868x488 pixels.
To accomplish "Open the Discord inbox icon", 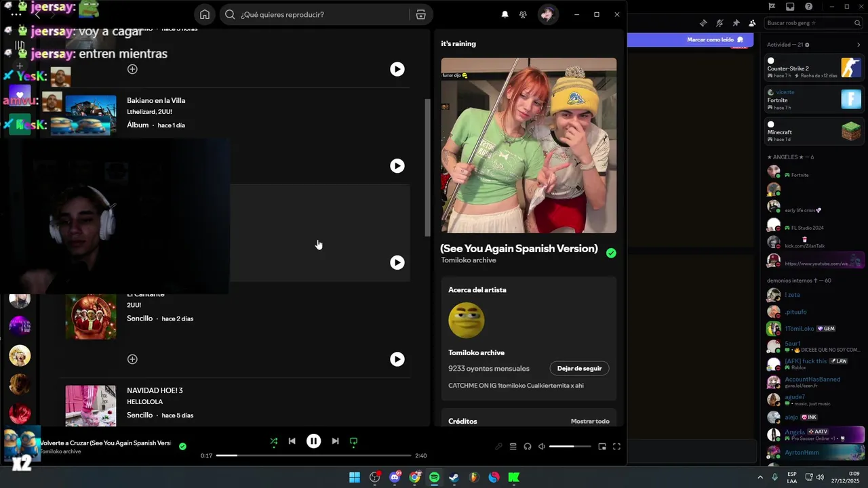I will click(790, 7).
